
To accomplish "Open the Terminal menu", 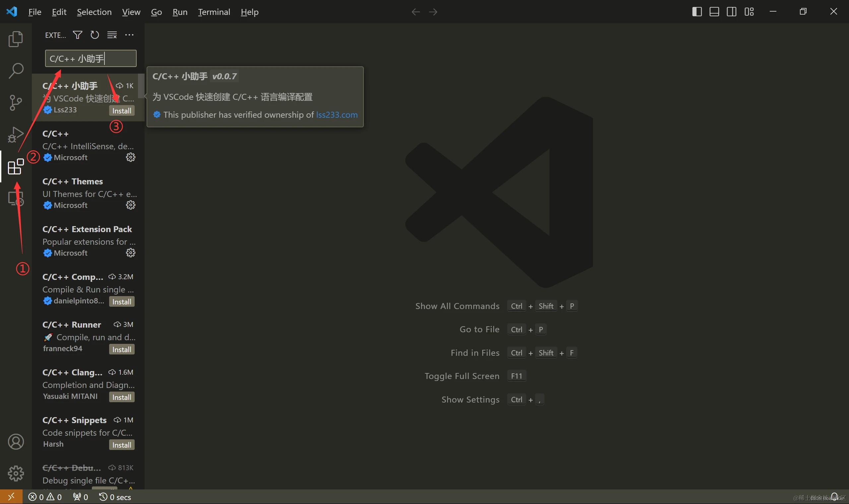I will pos(214,12).
